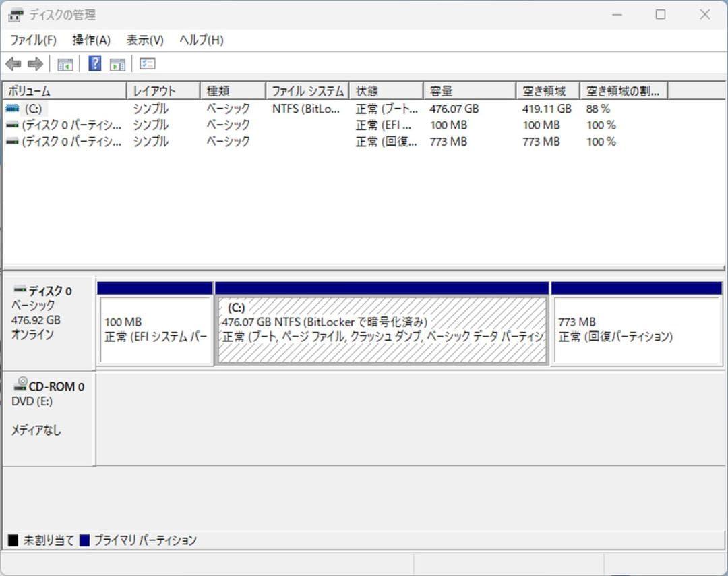Click the properties checklist toolbar icon
728x576 pixels.
[146, 63]
